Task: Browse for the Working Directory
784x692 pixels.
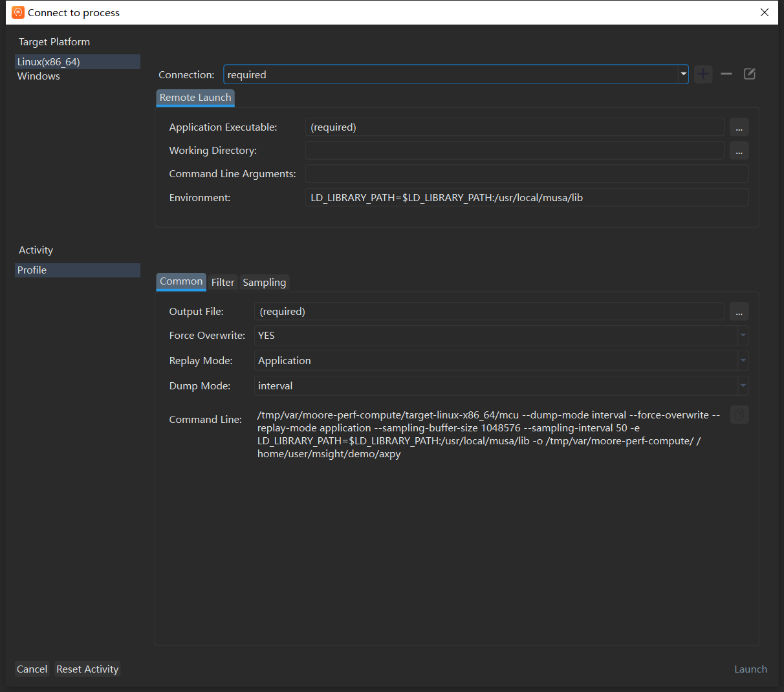Action: pos(739,151)
